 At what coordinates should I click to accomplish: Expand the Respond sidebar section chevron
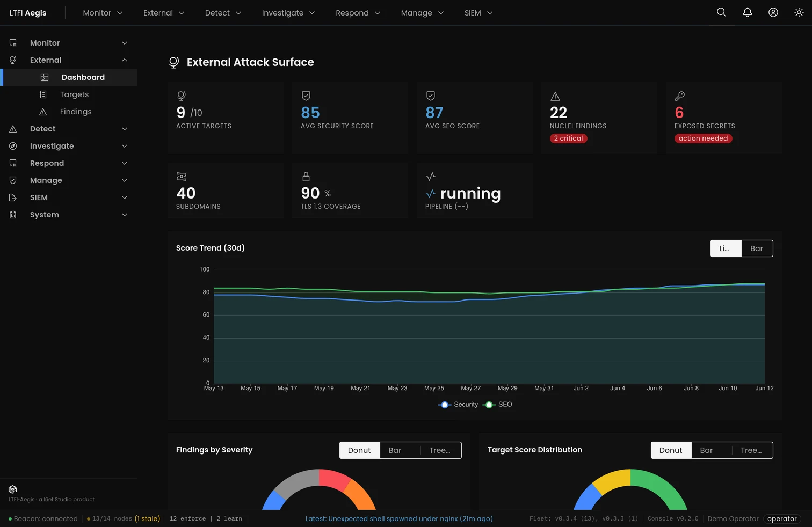tap(125, 163)
